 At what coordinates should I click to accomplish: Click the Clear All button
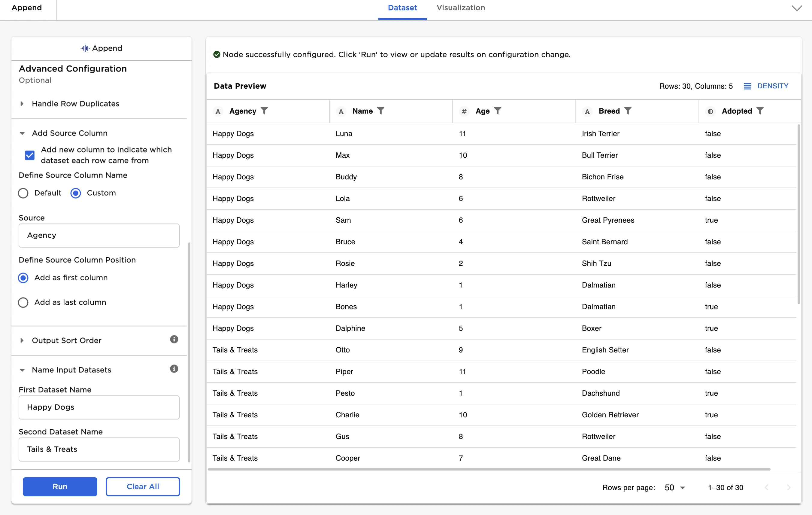(x=143, y=487)
